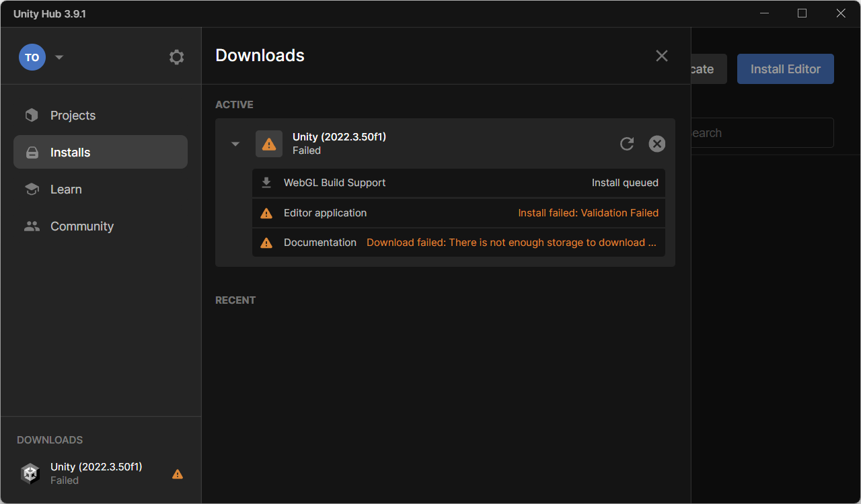The width and height of the screenshot is (861, 504).
Task: Click the warning icon beside Unity (2022.3.50f1) header
Action: 269,144
